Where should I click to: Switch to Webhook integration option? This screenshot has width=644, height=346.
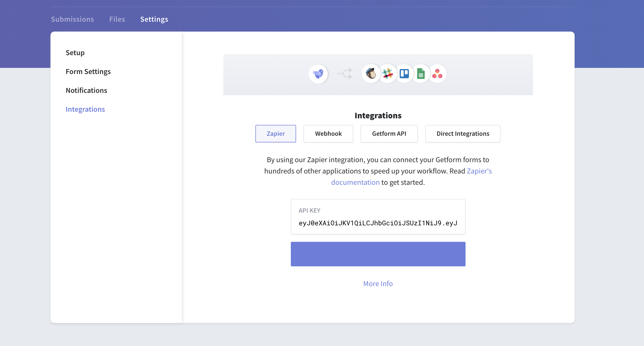point(328,134)
